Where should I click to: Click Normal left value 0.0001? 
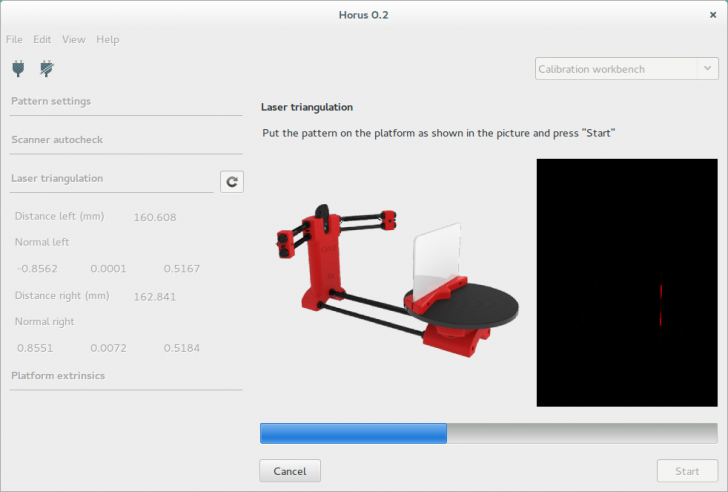(x=108, y=268)
